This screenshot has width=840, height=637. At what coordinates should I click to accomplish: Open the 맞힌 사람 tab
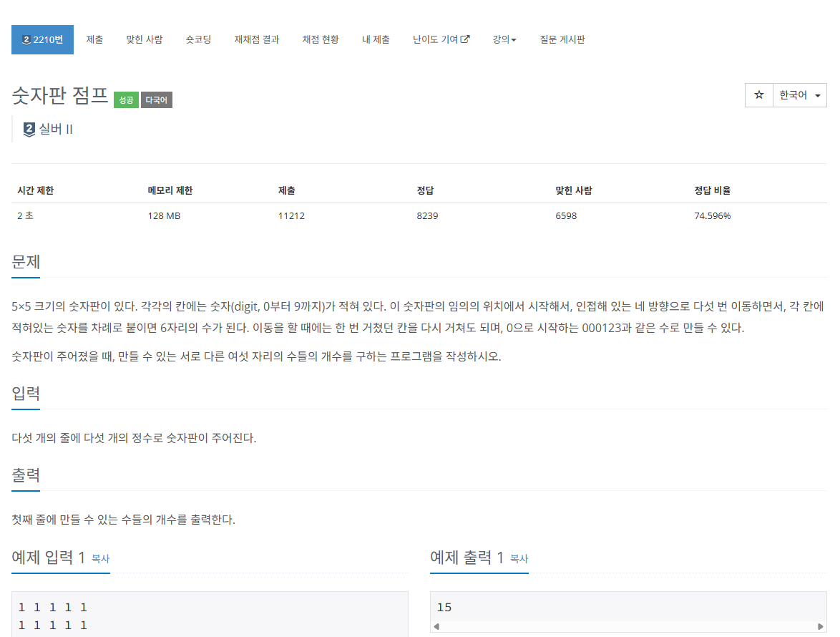click(x=144, y=39)
